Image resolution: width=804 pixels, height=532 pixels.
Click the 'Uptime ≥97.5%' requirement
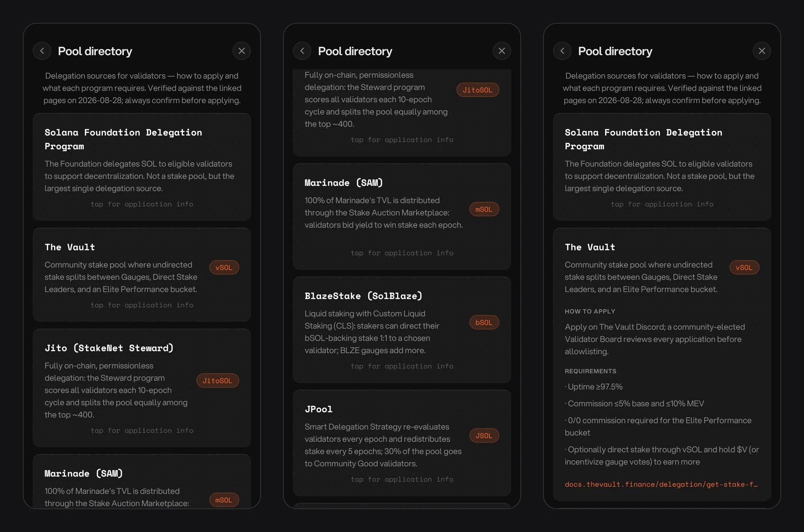594,387
